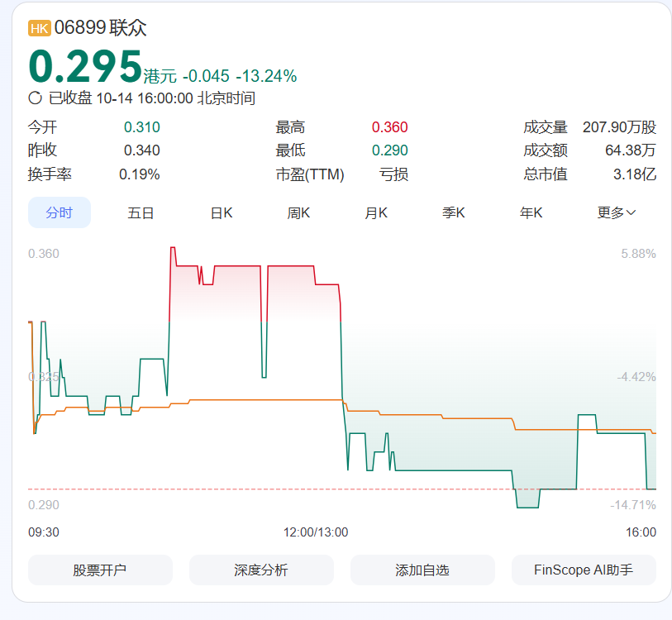672x620 pixels.
Task: Launch the FinScope AI助手 assistant
Action: point(584,570)
